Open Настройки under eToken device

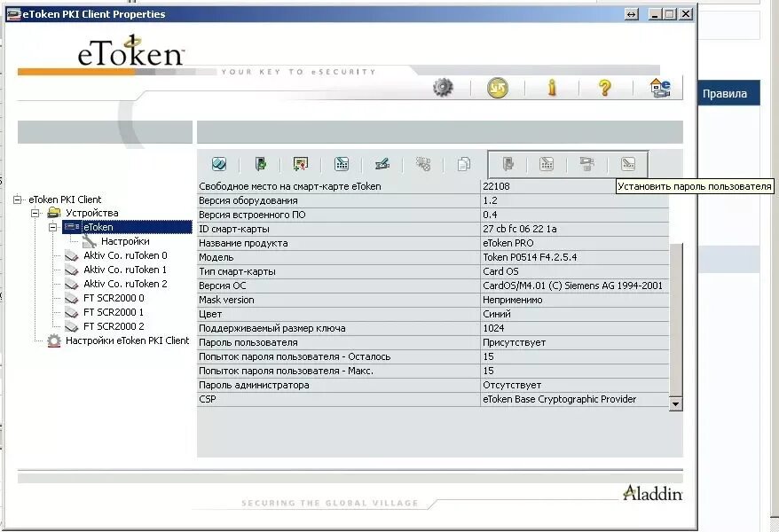125,242
